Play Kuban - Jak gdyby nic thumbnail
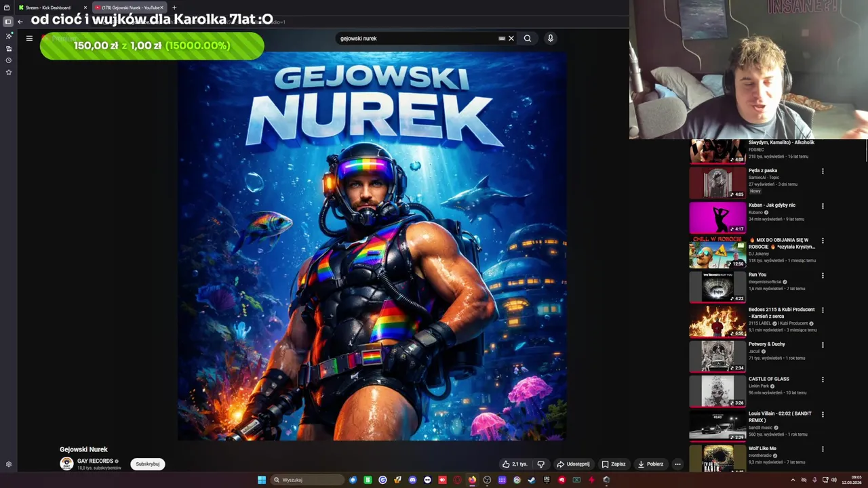Screen dimensions: 868x488 [717, 217]
